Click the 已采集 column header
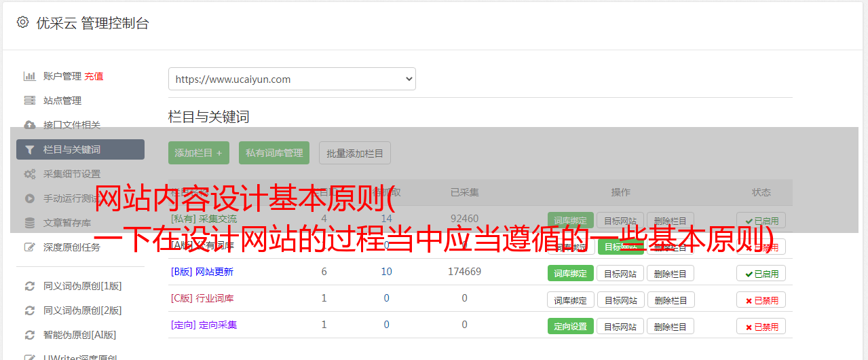 click(464, 192)
